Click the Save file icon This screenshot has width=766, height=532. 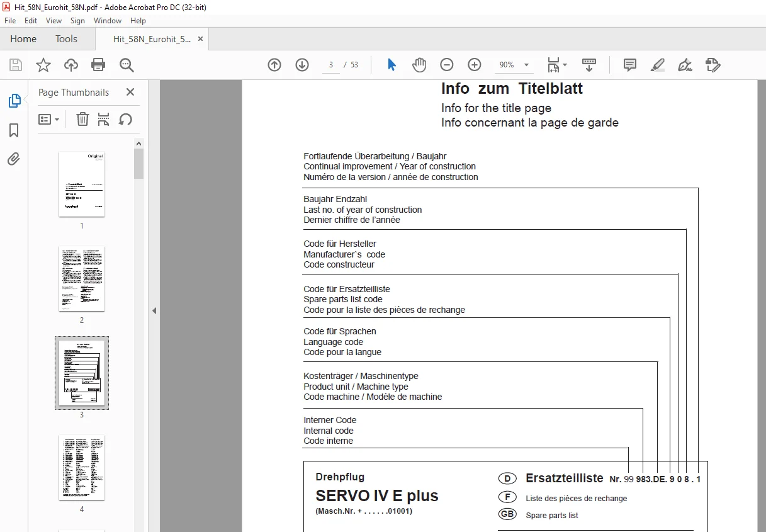[16, 65]
